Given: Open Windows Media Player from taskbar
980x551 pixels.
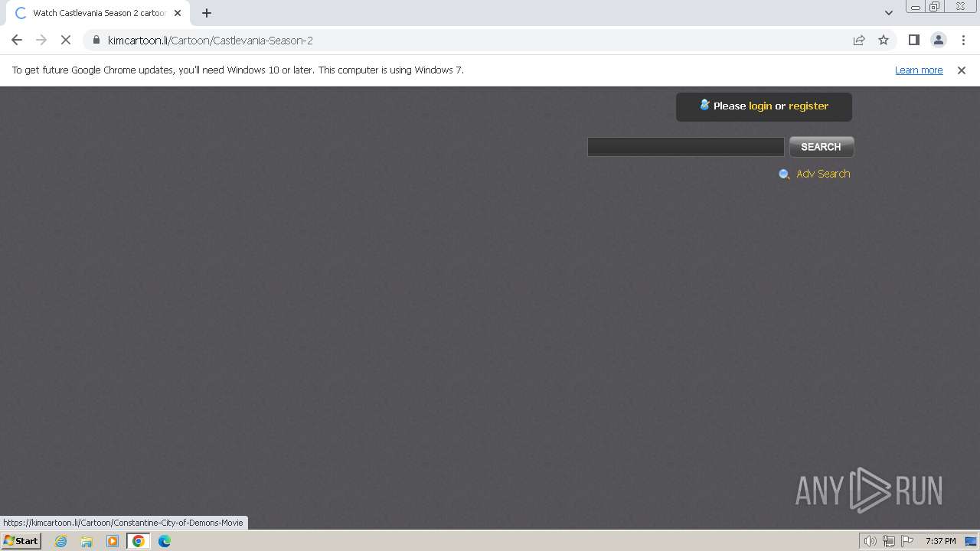Looking at the screenshot, I should pyautogui.click(x=113, y=541).
